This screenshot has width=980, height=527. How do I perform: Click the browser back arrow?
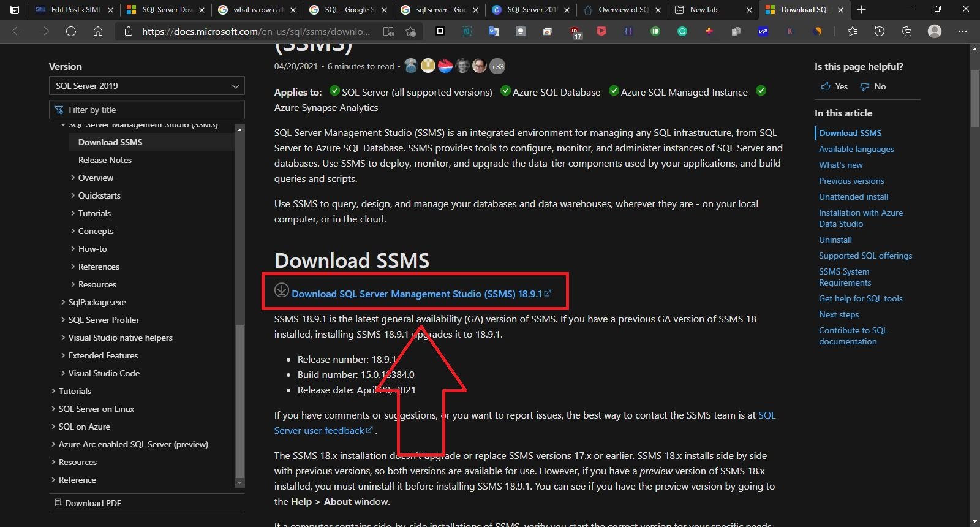coord(17,31)
